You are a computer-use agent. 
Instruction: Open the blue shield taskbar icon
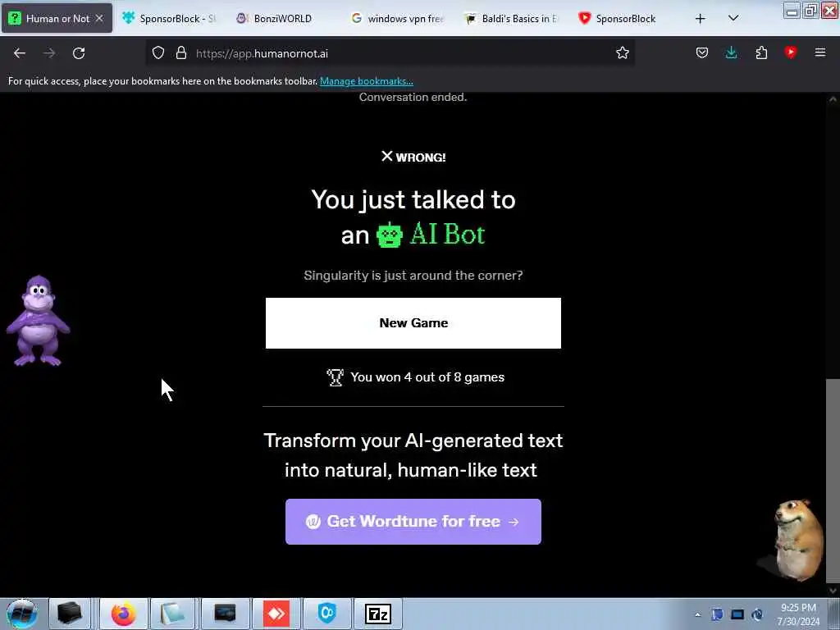326,614
